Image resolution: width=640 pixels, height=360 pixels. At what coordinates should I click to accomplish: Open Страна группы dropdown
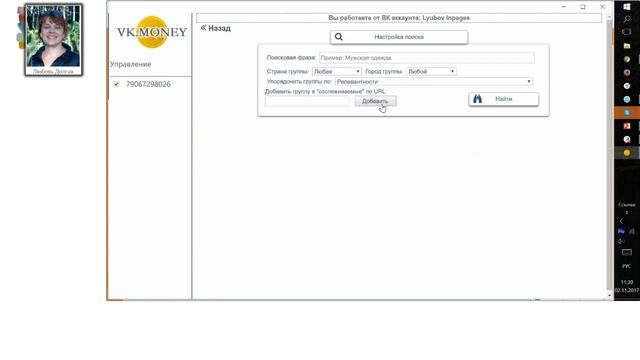point(337,71)
